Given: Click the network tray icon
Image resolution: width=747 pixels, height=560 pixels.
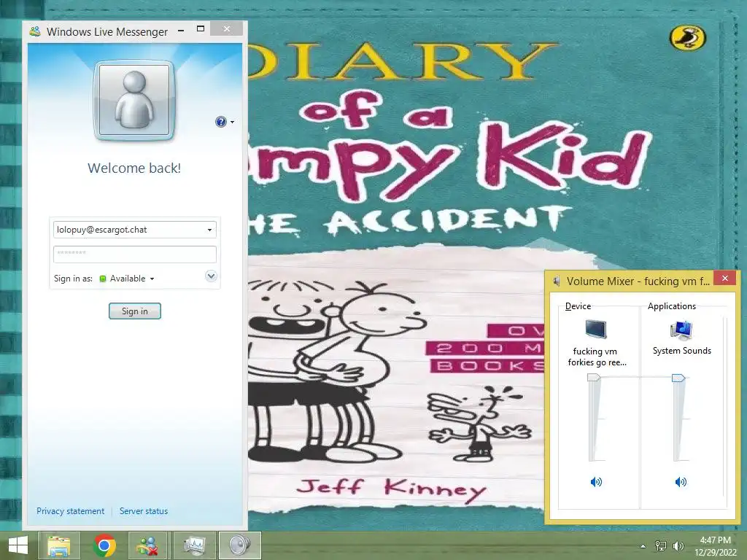Looking at the screenshot, I should tap(660, 545).
